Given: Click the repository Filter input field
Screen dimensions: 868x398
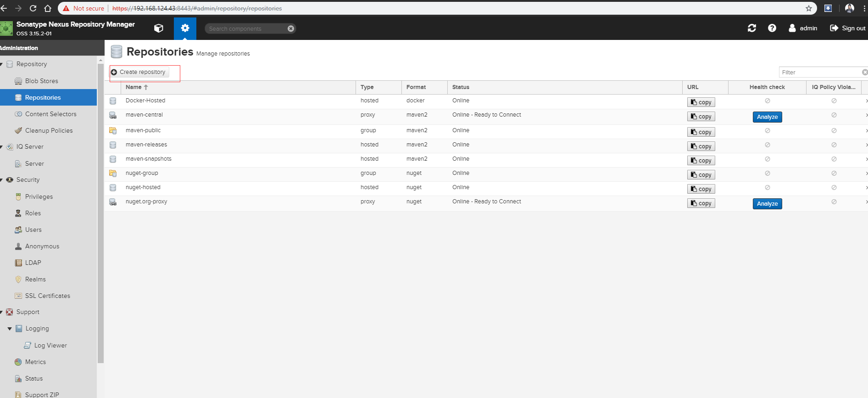Looking at the screenshot, I should click(x=820, y=72).
